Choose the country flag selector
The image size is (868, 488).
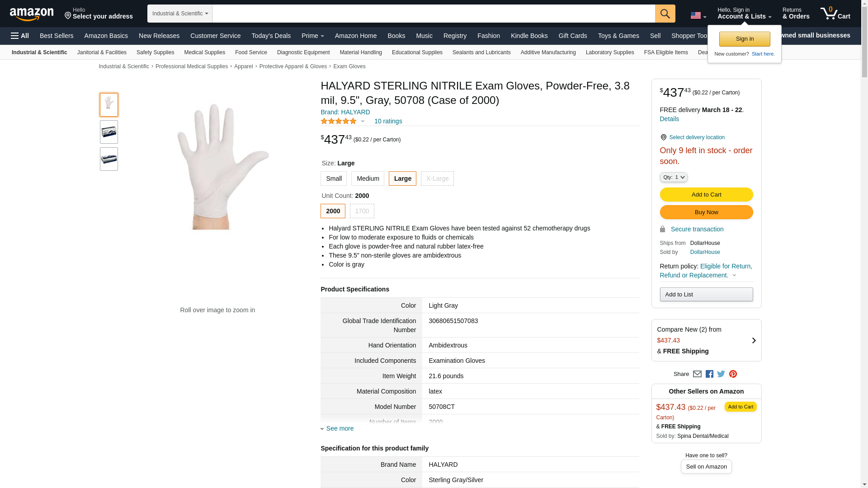click(x=698, y=15)
